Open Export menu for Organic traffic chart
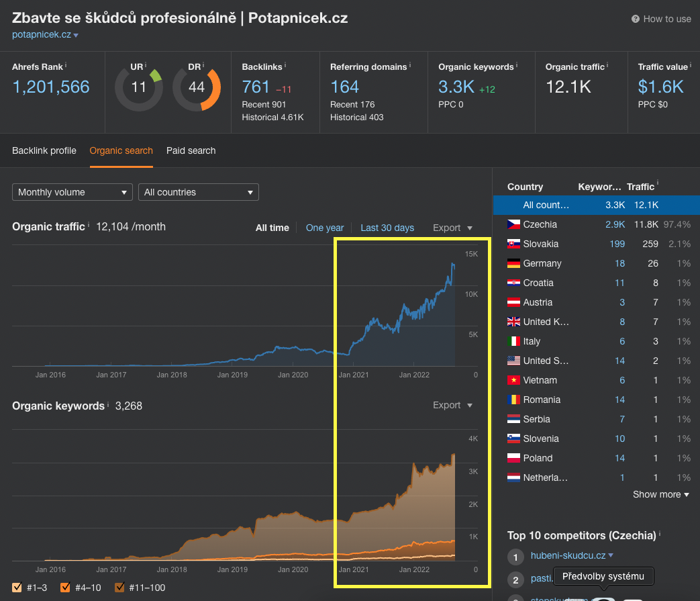This screenshot has height=601, width=700. point(452,228)
